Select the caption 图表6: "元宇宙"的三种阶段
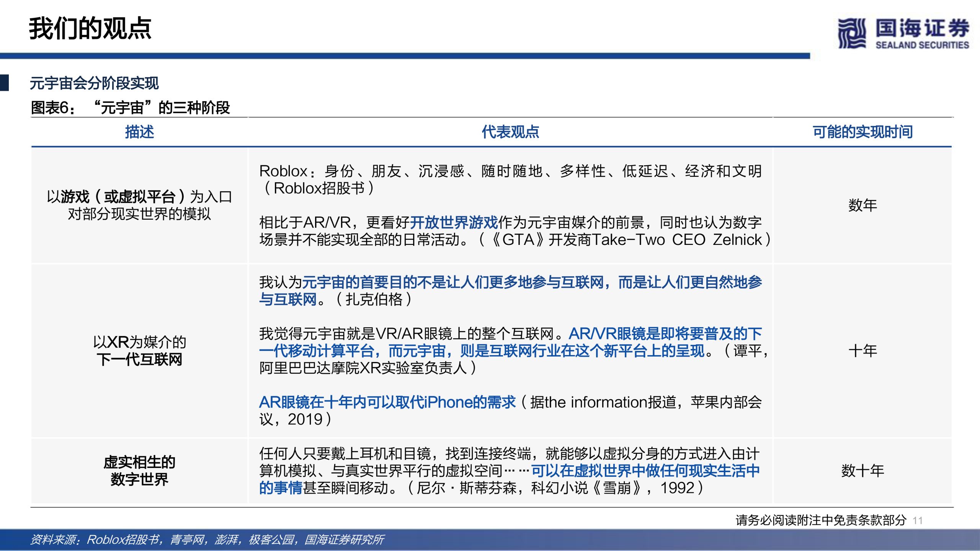 [x=131, y=108]
